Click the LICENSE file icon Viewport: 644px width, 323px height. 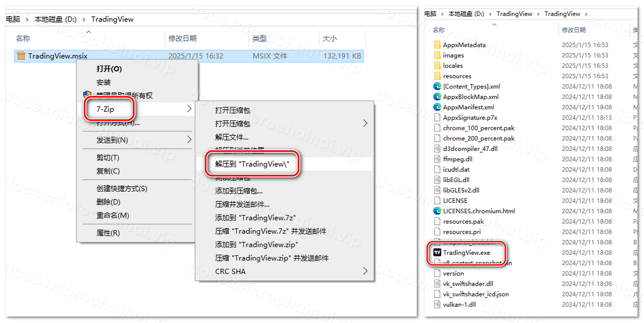pyautogui.click(x=437, y=201)
